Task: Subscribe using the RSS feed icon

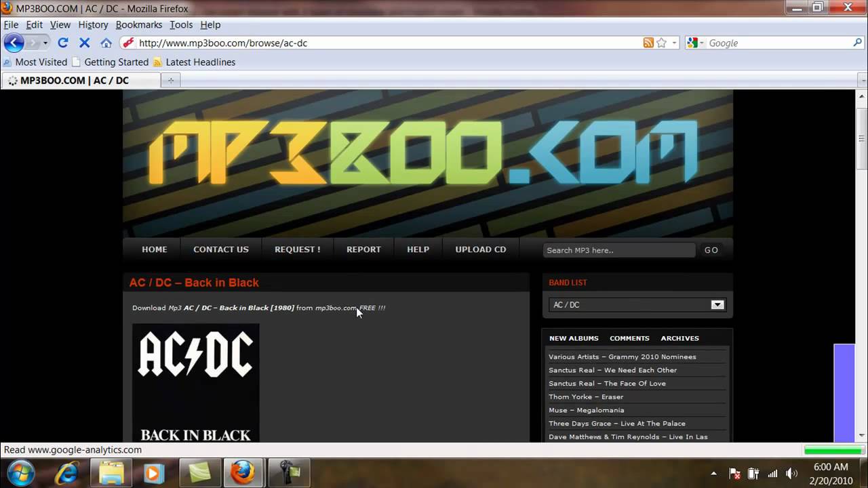Action: [x=648, y=43]
